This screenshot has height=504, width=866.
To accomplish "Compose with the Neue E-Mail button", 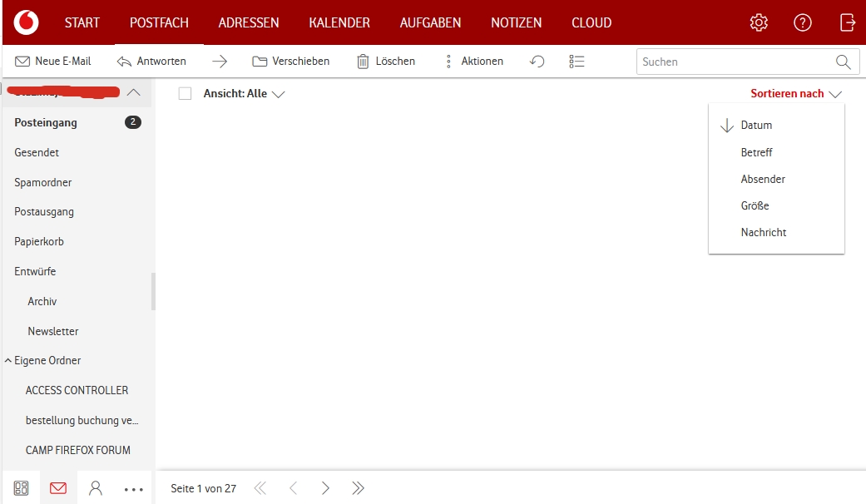I will (53, 62).
